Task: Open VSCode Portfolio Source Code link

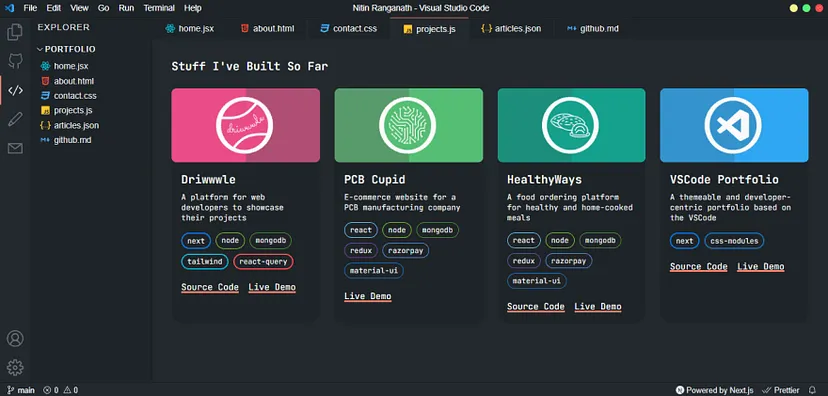Action: [x=699, y=267]
